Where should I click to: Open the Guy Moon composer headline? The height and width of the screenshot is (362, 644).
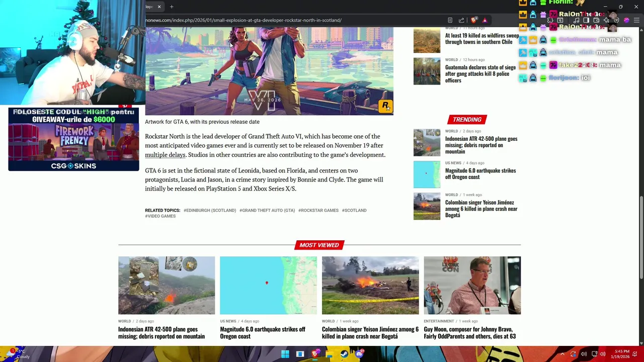469,333
